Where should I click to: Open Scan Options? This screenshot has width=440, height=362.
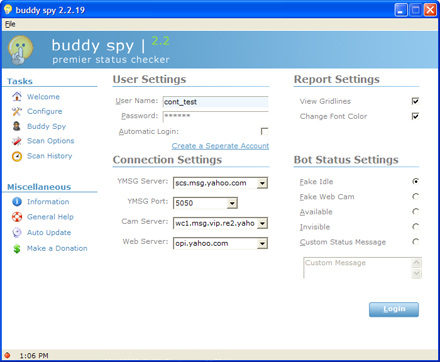51,141
